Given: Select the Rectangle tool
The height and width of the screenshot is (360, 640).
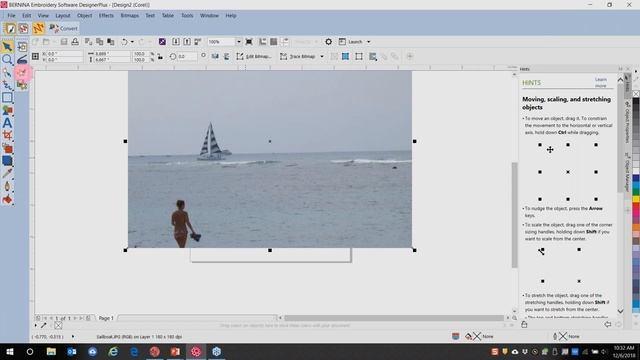Looking at the screenshot, I should pyautogui.click(x=7, y=98).
